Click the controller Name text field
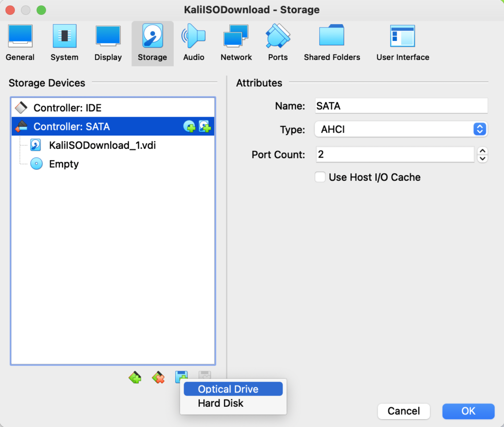Viewport: 504px width, 427px height. pyautogui.click(x=401, y=106)
